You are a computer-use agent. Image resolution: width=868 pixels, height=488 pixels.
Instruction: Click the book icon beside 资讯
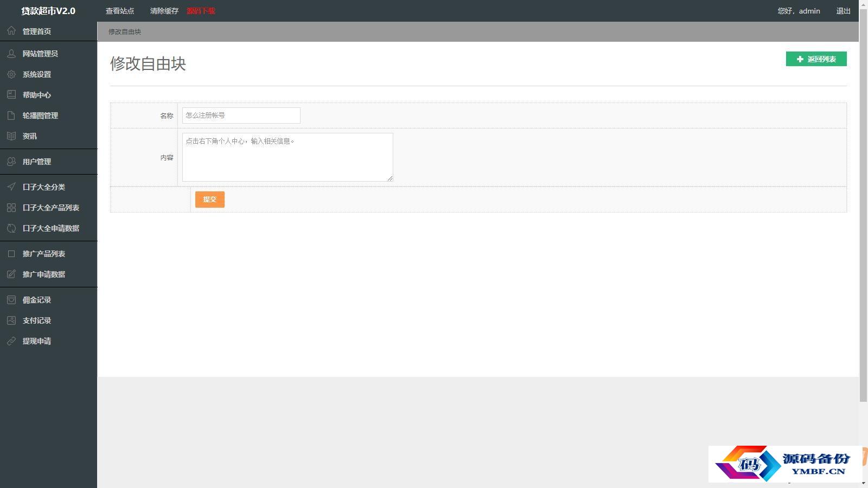(x=11, y=136)
